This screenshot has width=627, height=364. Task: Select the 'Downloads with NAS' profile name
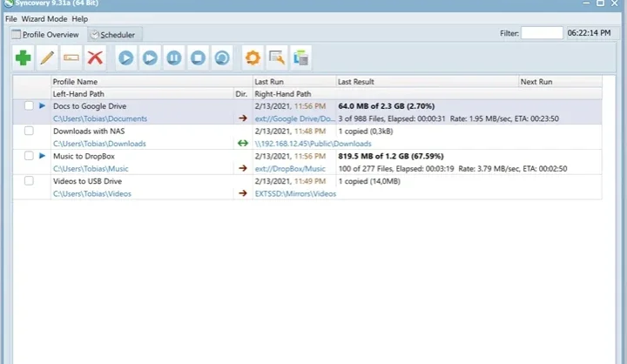tap(89, 131)
